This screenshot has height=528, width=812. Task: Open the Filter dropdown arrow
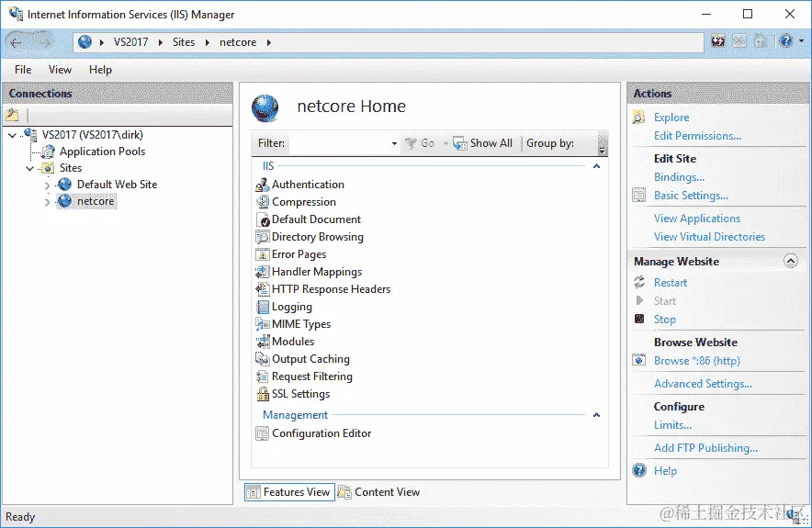pos(394,143)
